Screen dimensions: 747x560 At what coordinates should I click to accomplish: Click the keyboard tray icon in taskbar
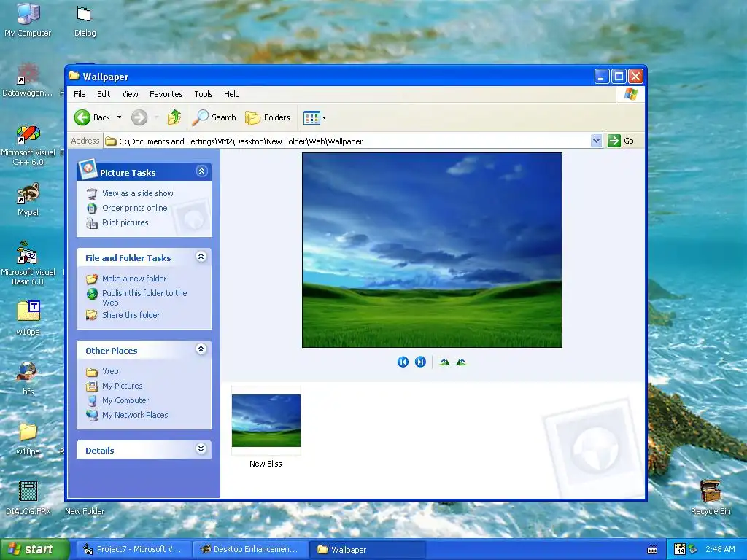tap(652, 550)
